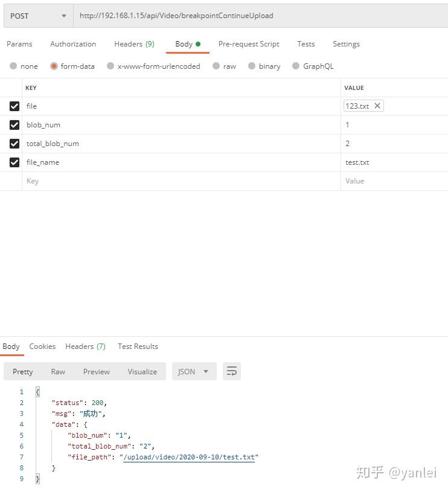This screenshot has height=492, width=448.
Task: Uncheck the file parameter row
Action: coord(14,106)
